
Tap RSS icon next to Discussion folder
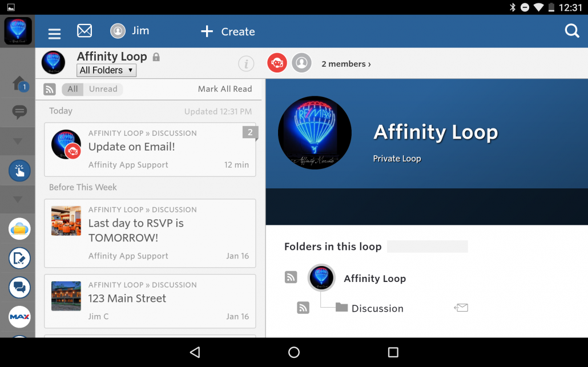tap(303, 308)
